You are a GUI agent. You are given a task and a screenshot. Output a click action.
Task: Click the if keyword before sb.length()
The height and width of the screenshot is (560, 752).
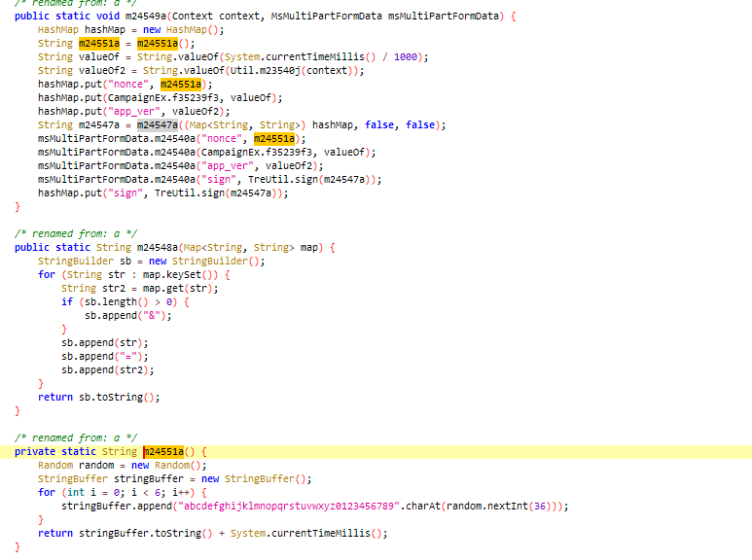click(x=67, y=302)
